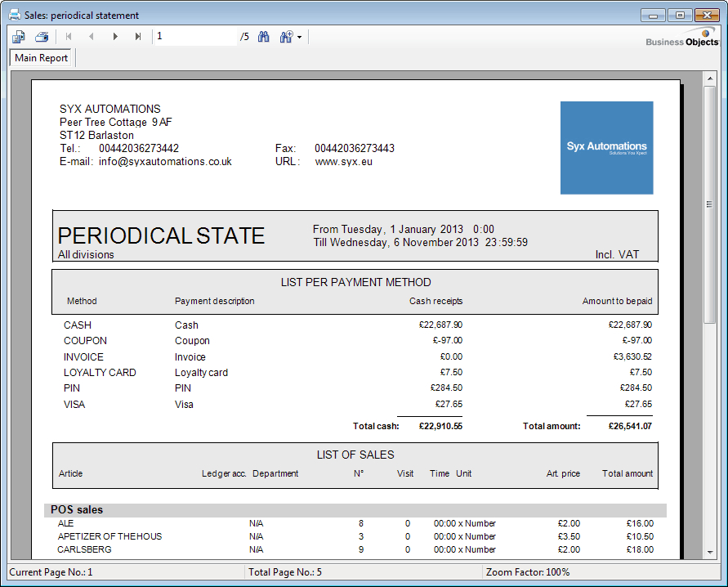Go to the previous page arrow

click(x=92, y=37)
